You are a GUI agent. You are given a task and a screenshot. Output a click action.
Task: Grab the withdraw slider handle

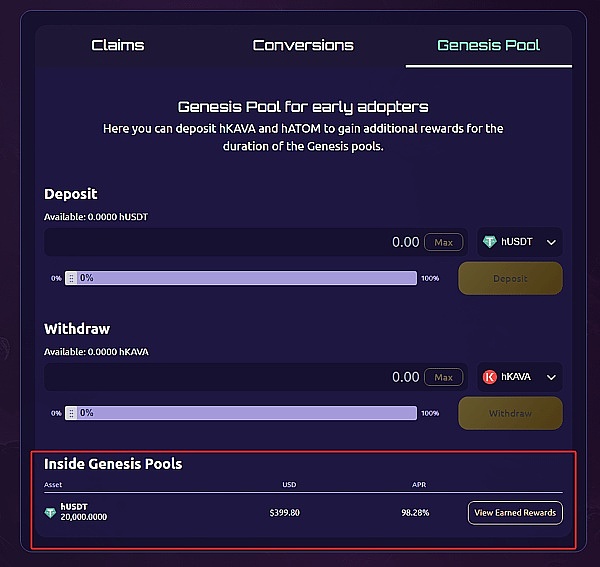tap(71, 413)
